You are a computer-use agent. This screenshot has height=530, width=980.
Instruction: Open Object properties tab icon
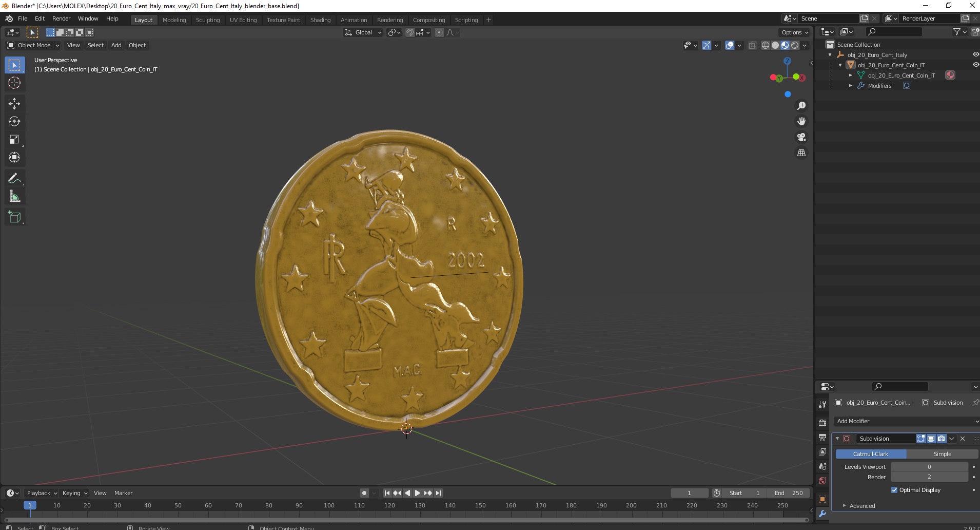click(x=822, y=499)
